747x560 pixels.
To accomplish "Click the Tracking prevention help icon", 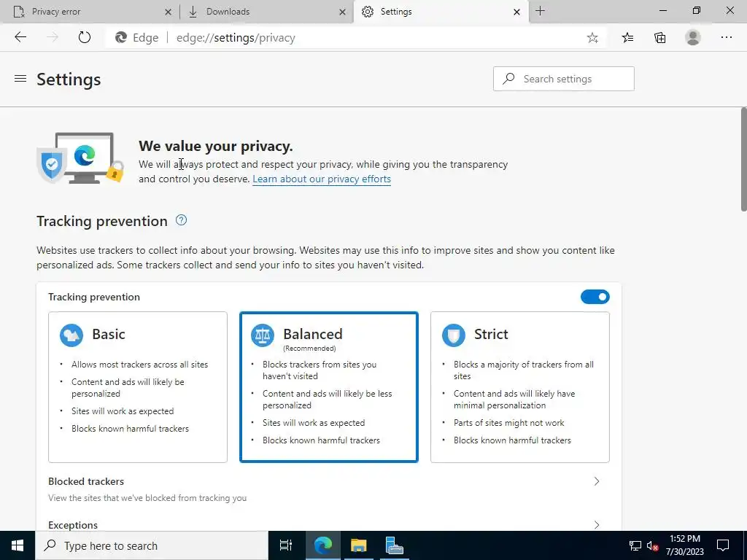I will point(182,220).
